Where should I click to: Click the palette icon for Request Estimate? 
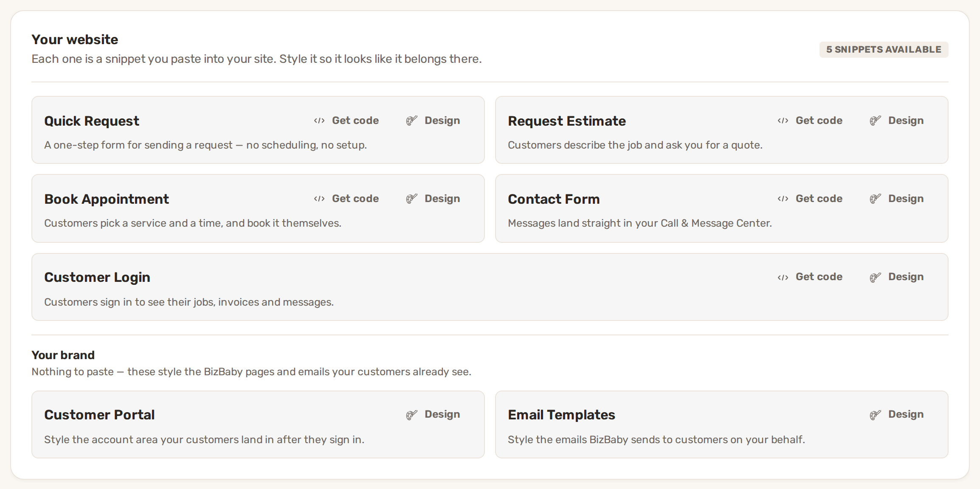click(x=875, y=121)
